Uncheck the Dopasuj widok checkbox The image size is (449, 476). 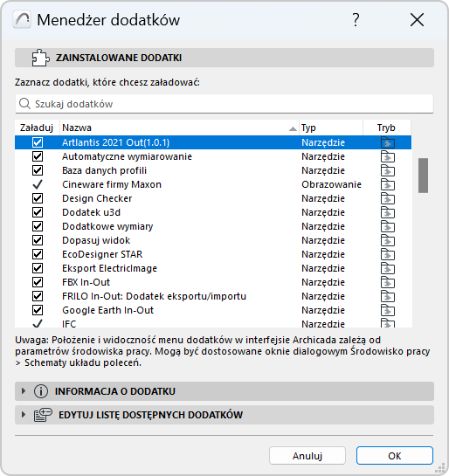38,240
